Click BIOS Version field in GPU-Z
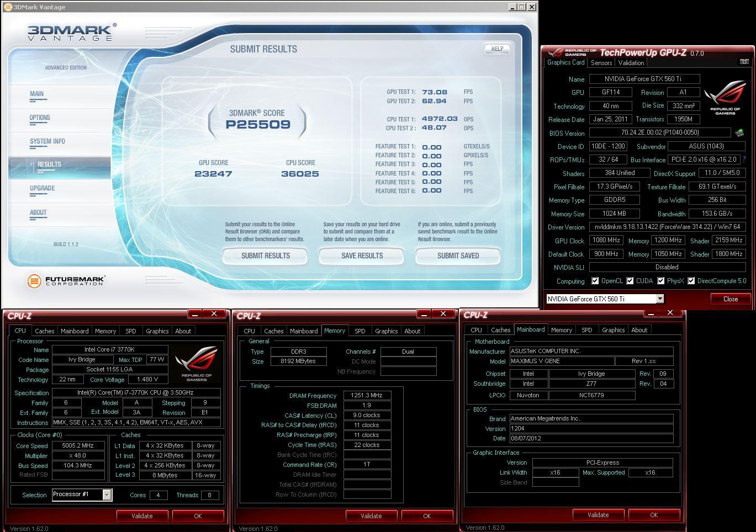Viewport: 756px width, 532px height. point(660,133)
